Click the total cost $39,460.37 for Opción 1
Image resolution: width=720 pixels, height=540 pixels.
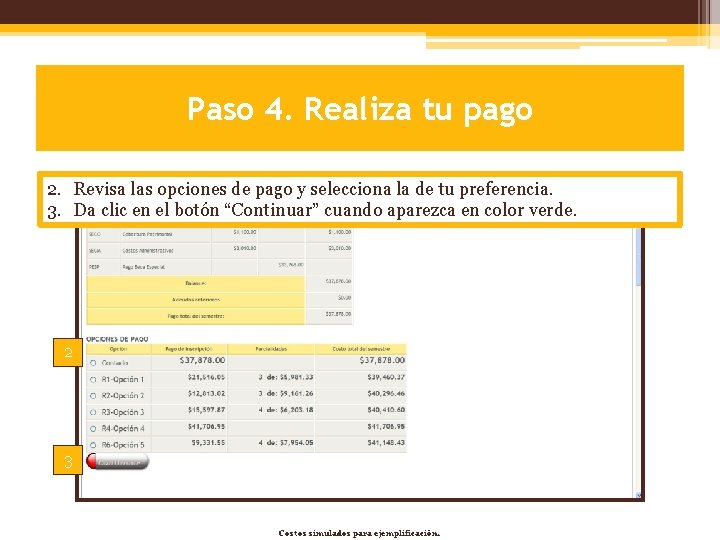tap(386, 377)
